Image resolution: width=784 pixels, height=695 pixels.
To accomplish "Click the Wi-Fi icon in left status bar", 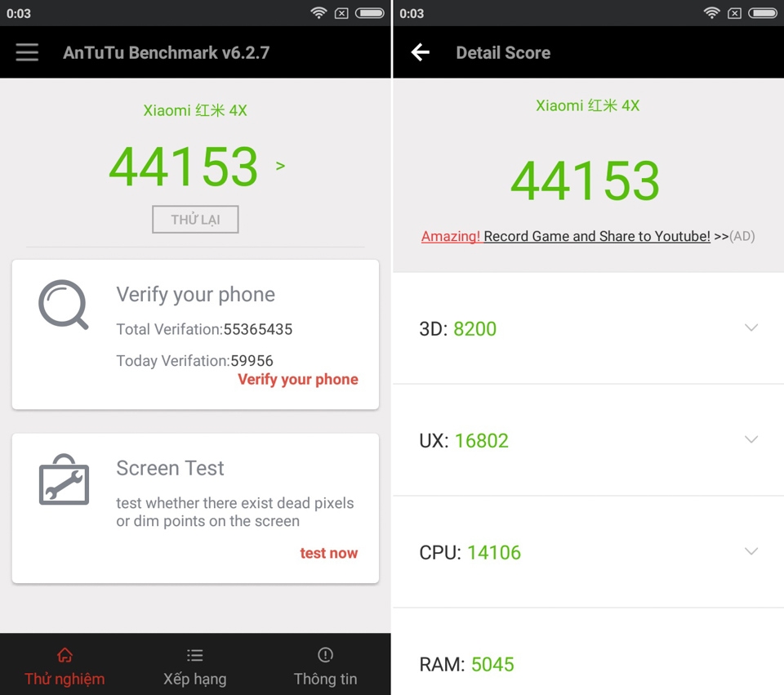I will click(x=318, y=13).
